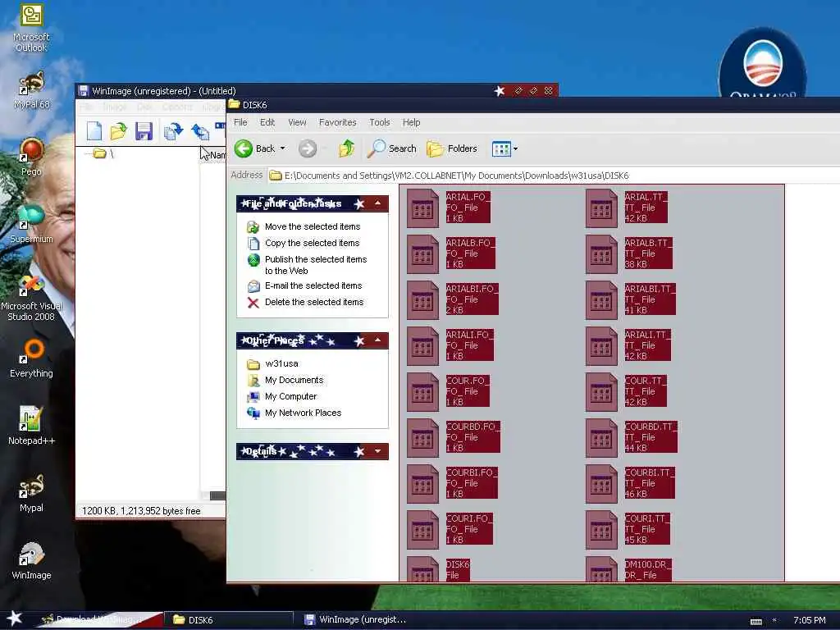
Task: Collapse the Other Places panel
Action: (377, 340)
